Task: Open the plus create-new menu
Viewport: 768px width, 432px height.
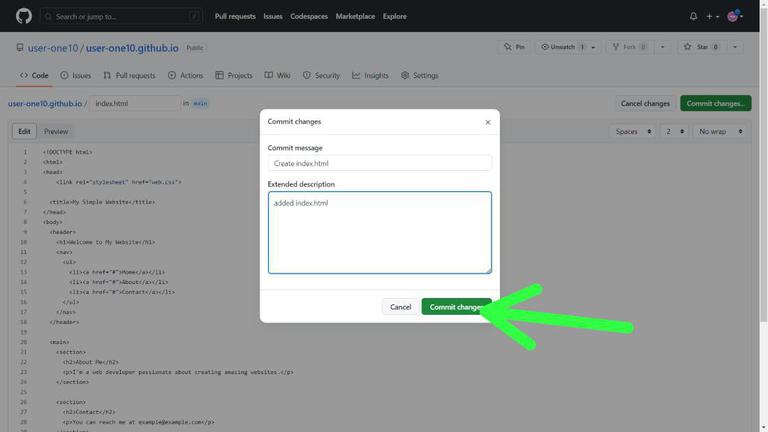Action: (x=712, y=16)
